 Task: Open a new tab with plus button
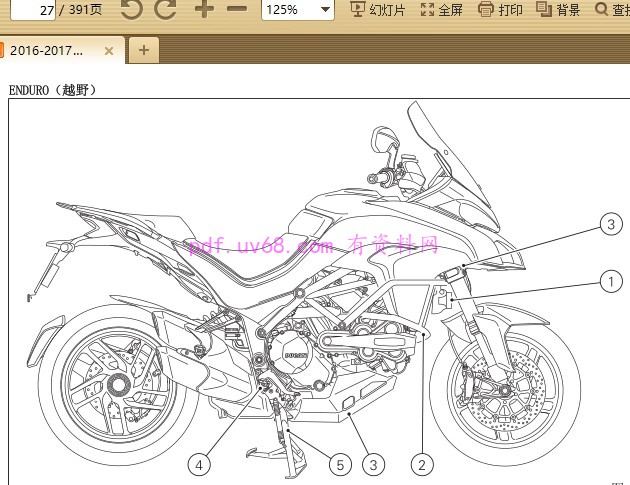coord(144,50)
